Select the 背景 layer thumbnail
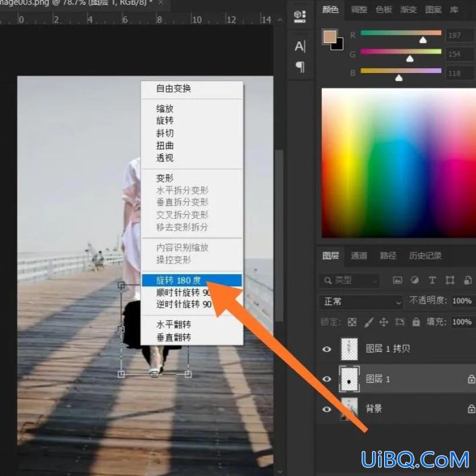Viewport: 476px width, 476px height. click(350, 409)
